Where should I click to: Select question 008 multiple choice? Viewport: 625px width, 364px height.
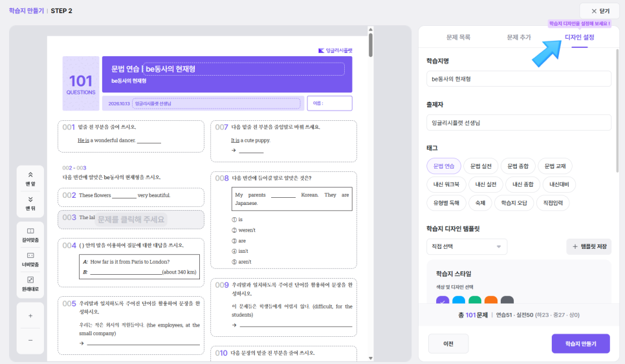pos(283,220)
